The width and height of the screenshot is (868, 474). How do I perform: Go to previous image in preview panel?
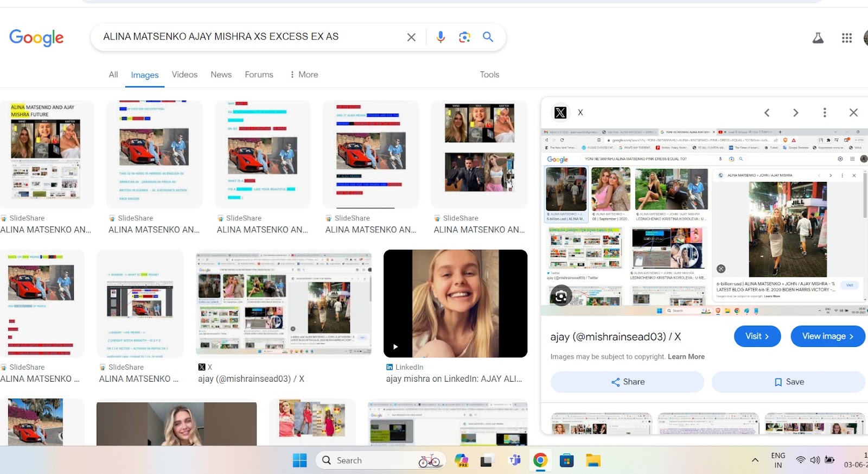click(767, 112)
